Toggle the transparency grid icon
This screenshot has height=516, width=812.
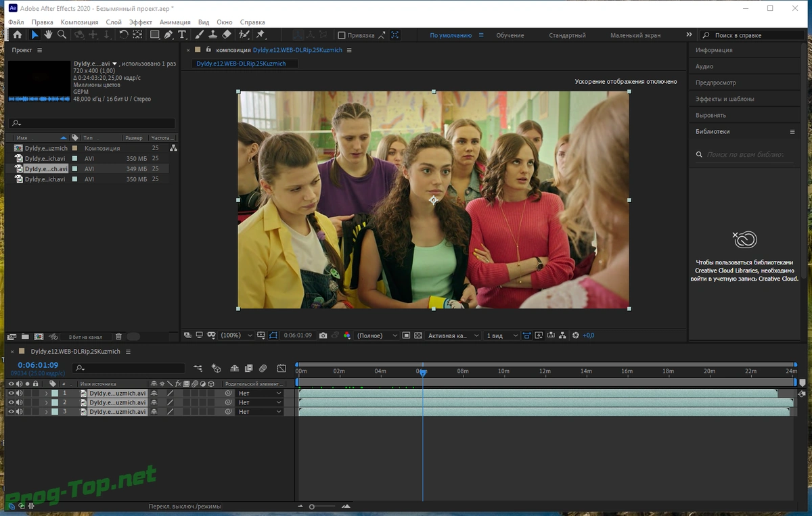point(418,335)
